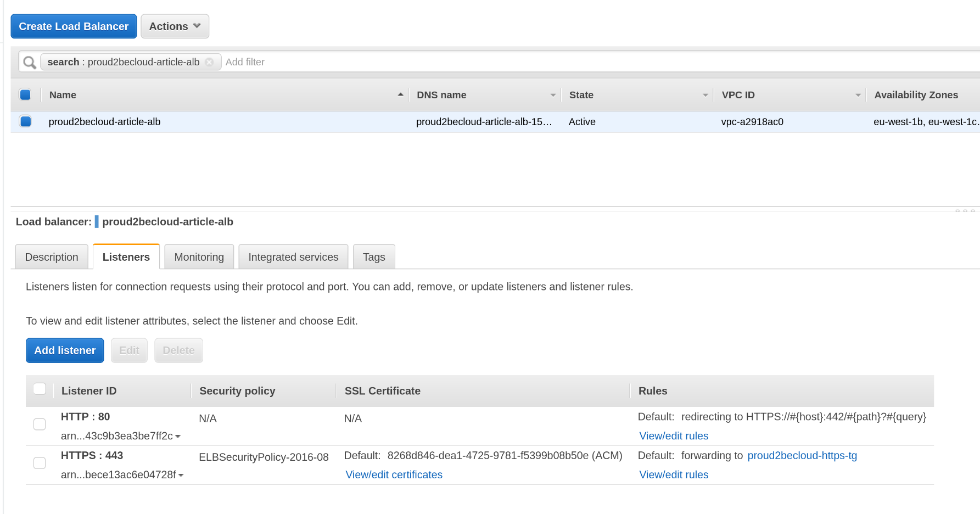Open the Actions dropdown menu
Image resolution: width=980 pixels, height=514 pixels.
tap(175, 26)
